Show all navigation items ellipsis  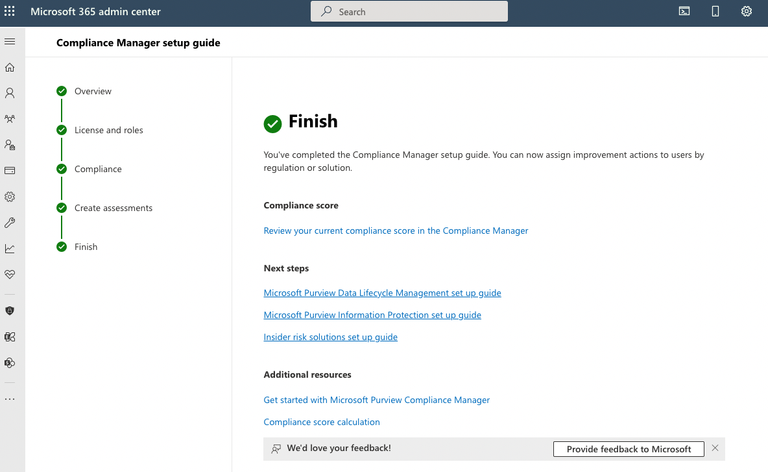10,399
